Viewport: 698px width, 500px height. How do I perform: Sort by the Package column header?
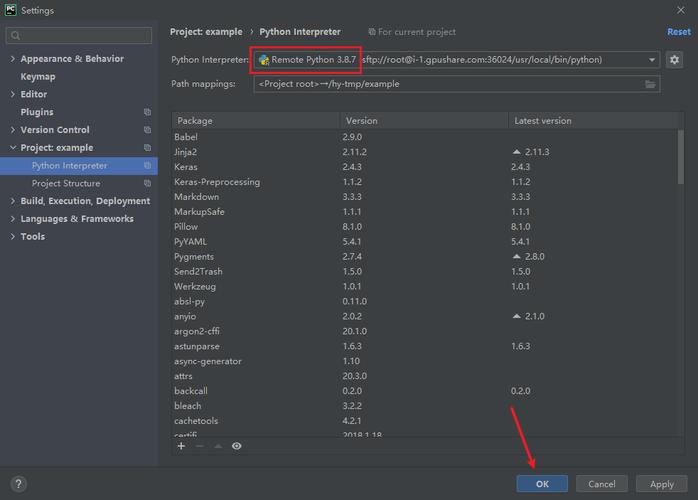pos(256,121)
